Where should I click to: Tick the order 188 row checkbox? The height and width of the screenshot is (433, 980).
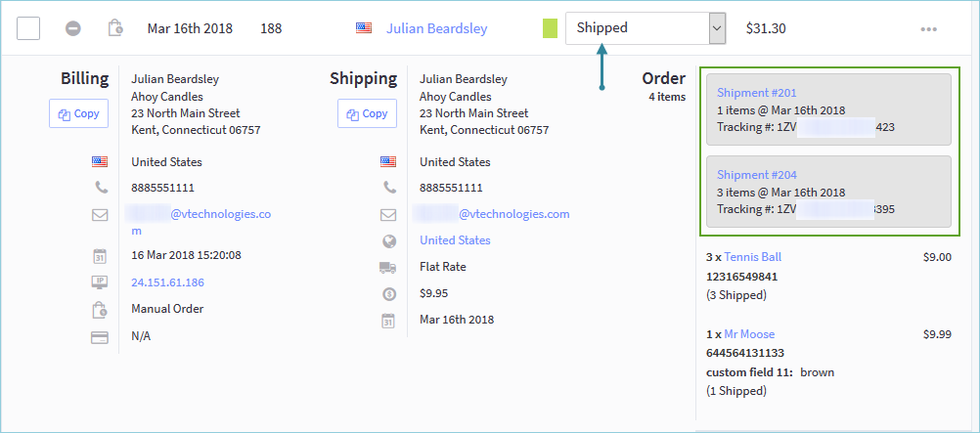point(28,28)
